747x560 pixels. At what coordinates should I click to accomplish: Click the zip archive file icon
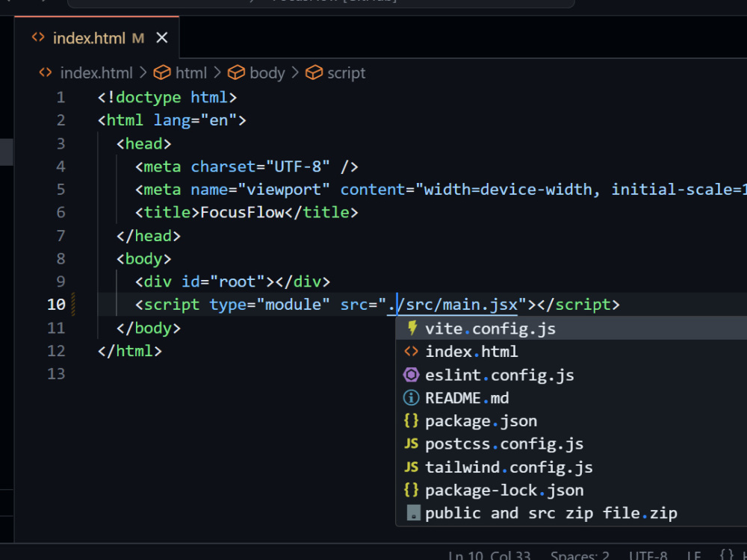414,513
